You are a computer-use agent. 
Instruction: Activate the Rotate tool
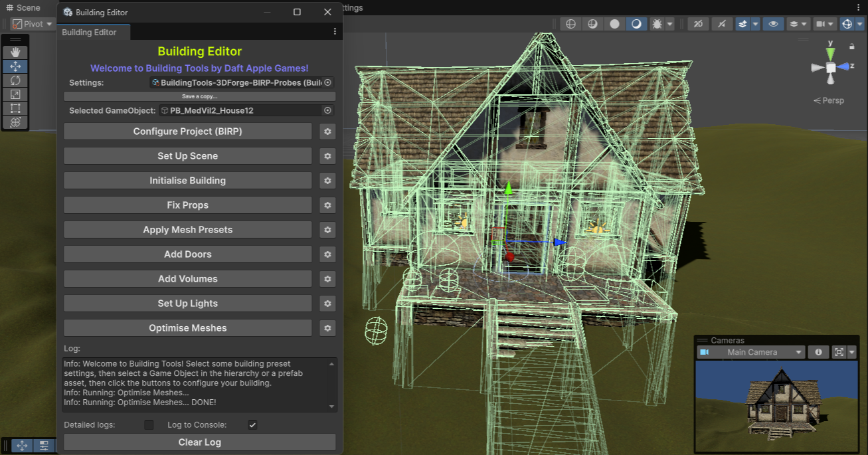click(15, 80)
